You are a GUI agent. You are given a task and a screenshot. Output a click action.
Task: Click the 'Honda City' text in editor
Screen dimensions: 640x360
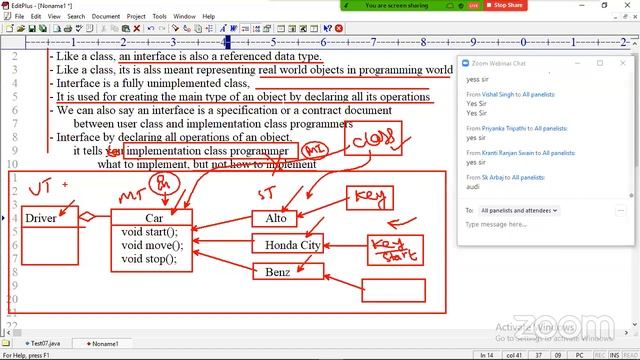(293, 245)
